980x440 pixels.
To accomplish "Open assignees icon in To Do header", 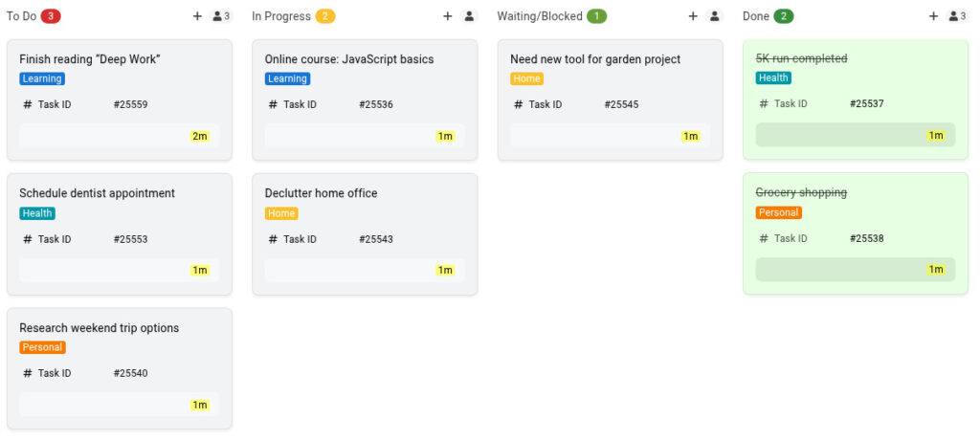I will pos(221,16).
